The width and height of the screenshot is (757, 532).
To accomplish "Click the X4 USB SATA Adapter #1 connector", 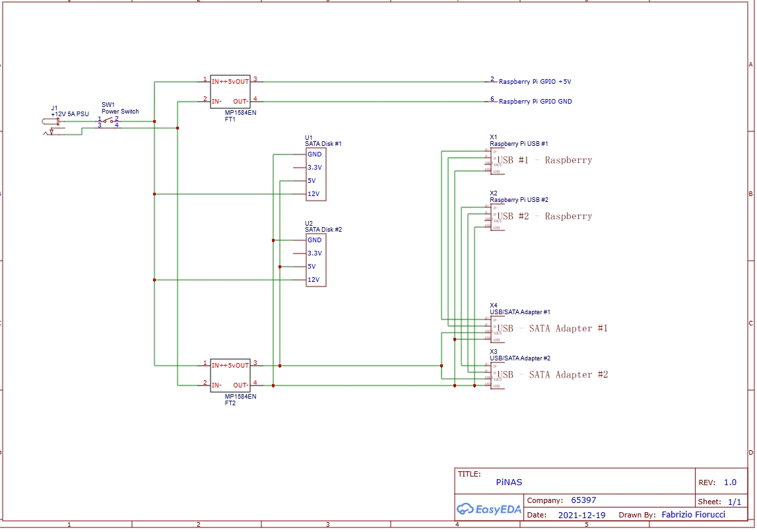I will [x=497, y=329].
